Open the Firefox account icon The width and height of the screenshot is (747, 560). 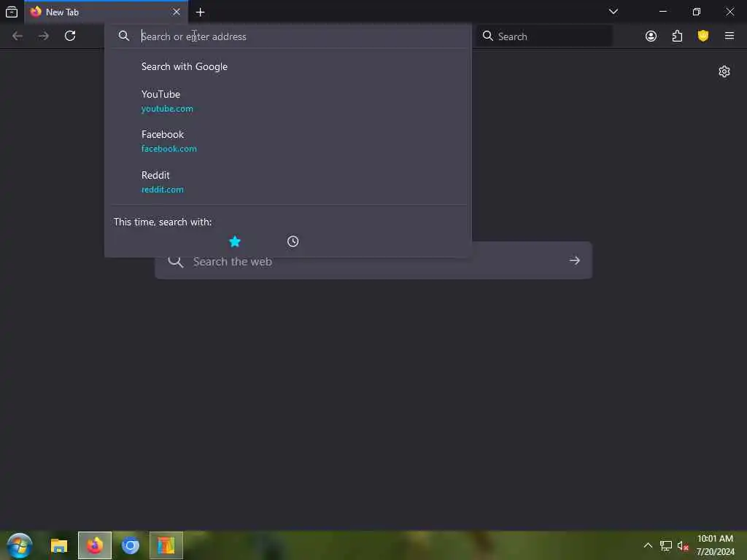(651, 36)
